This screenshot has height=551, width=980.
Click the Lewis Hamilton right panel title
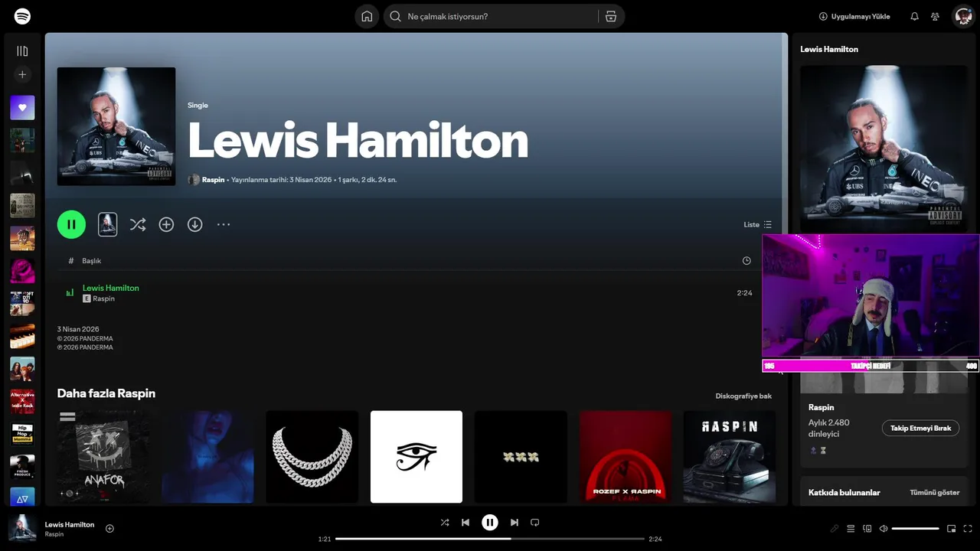[x=829, y=49]
